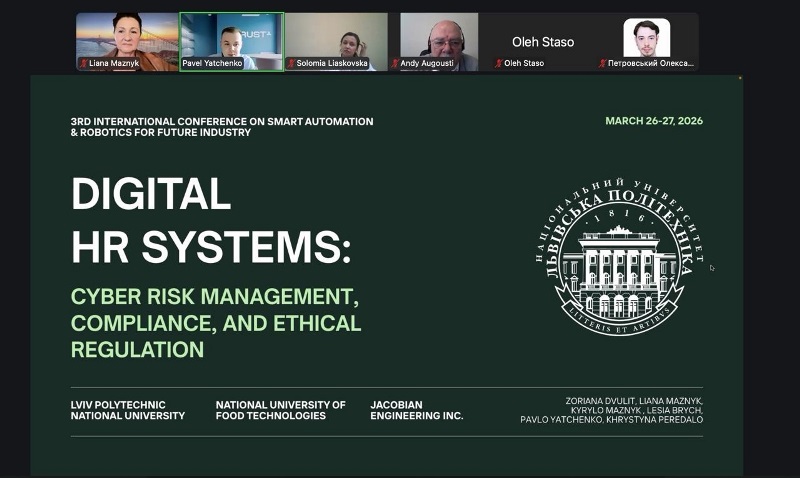The height and width of the screenshot is (478, 800).
Task: Open Solomia Liaskovska's video thumbnail
Action: (x=336, y=38)
